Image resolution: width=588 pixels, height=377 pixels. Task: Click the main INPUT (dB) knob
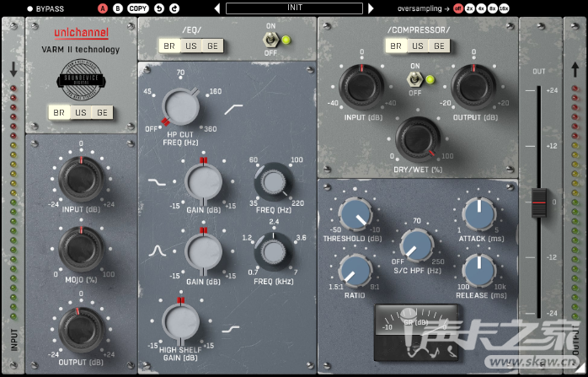[x=81, y=179]
